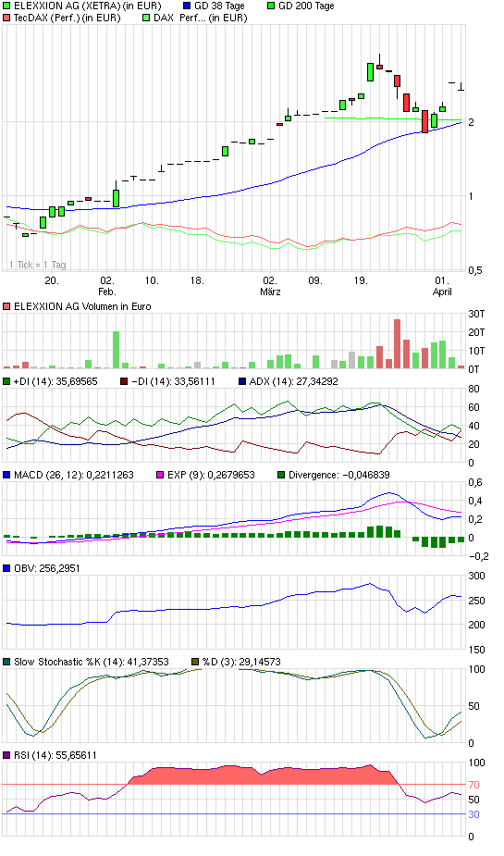Click the blue '30' RSI threshold label

coord(473,814)
